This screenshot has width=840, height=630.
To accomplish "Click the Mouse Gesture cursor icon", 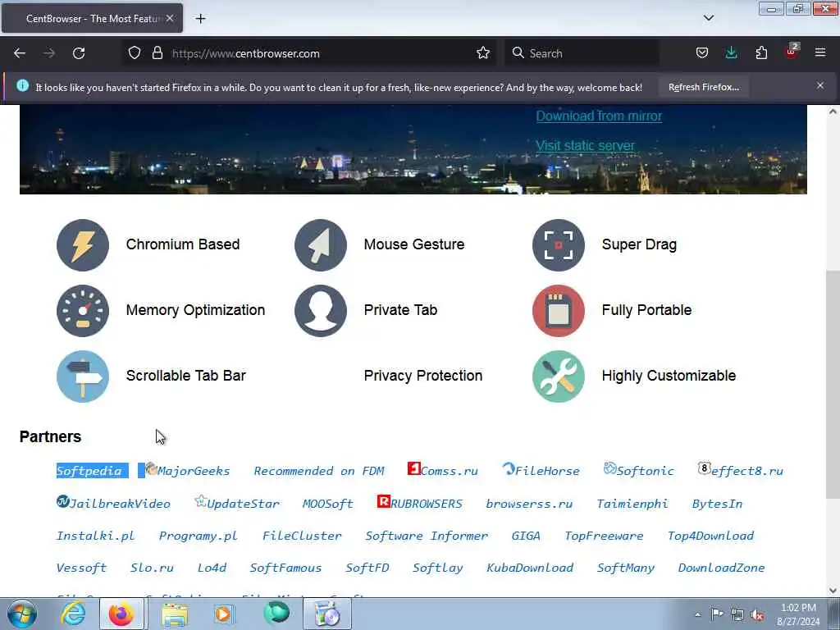I will tap(321, 244).
